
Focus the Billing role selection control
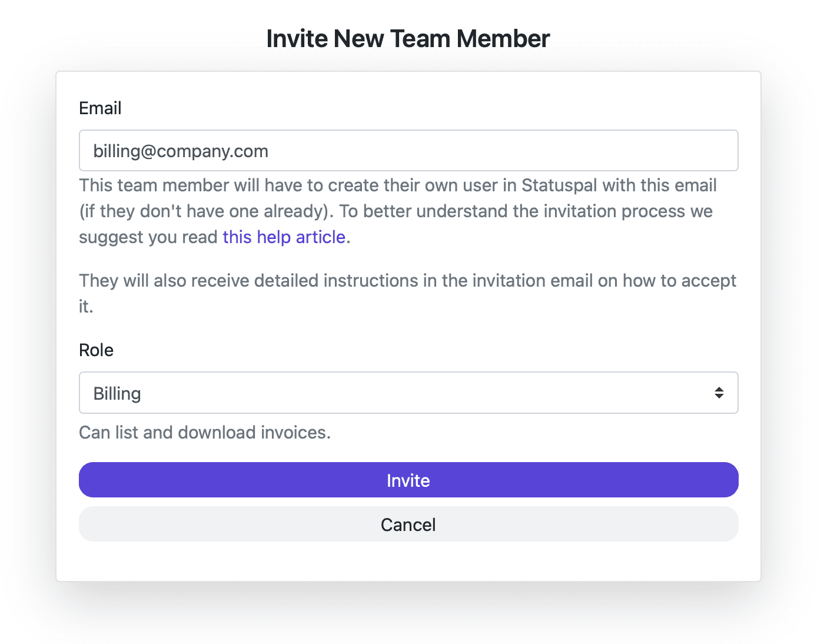[408, 393]
